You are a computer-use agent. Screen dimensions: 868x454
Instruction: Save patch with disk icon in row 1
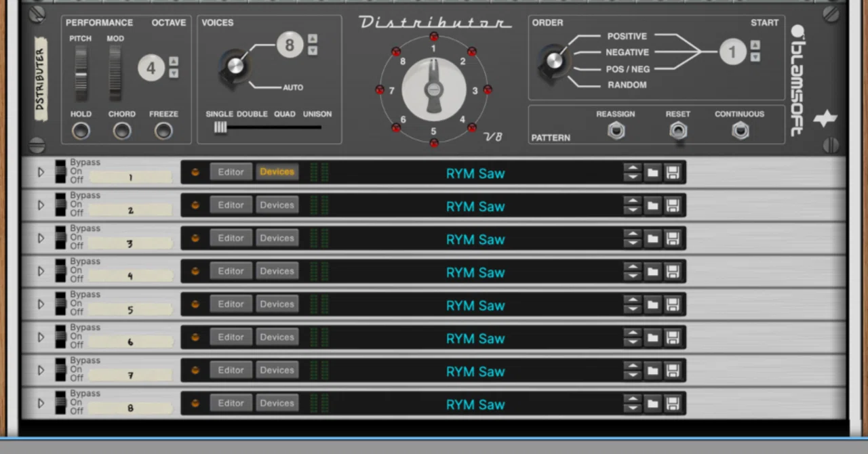(x=673, y=173)
